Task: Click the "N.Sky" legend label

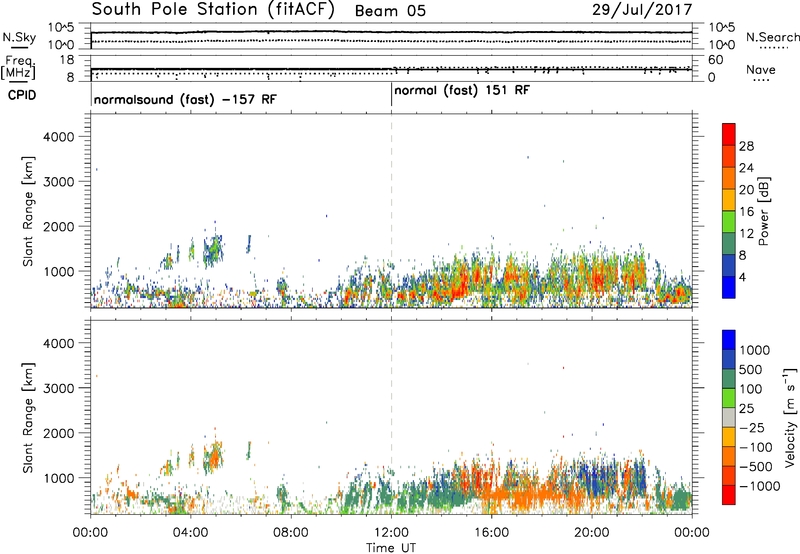Action: pyautogui.click(x=19, y=37)
